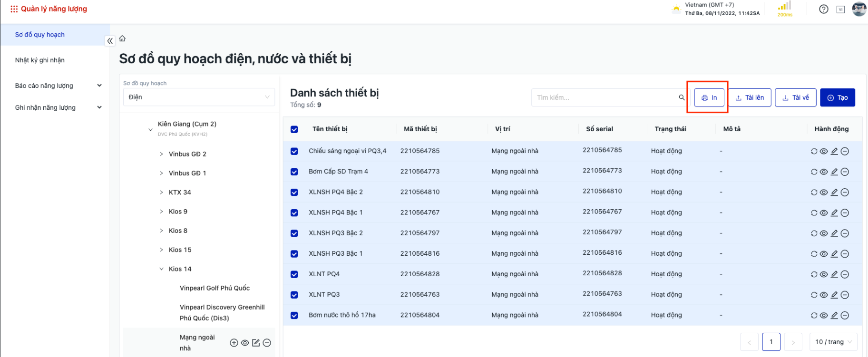868x357 pixels.
Task: Collapse the sidebar with double-chevron icon
Action: coord(110,41)
